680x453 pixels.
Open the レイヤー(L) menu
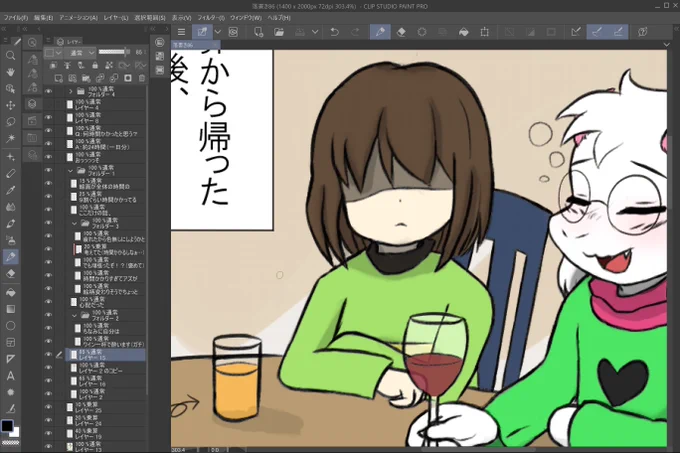[x=116, y=18]
